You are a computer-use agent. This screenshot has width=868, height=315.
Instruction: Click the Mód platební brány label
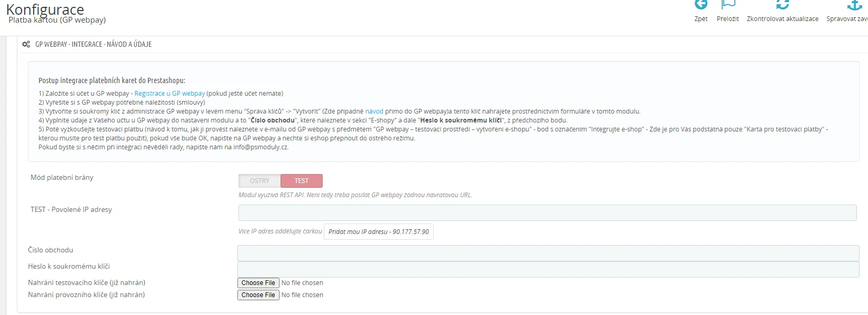click(62, 178)
